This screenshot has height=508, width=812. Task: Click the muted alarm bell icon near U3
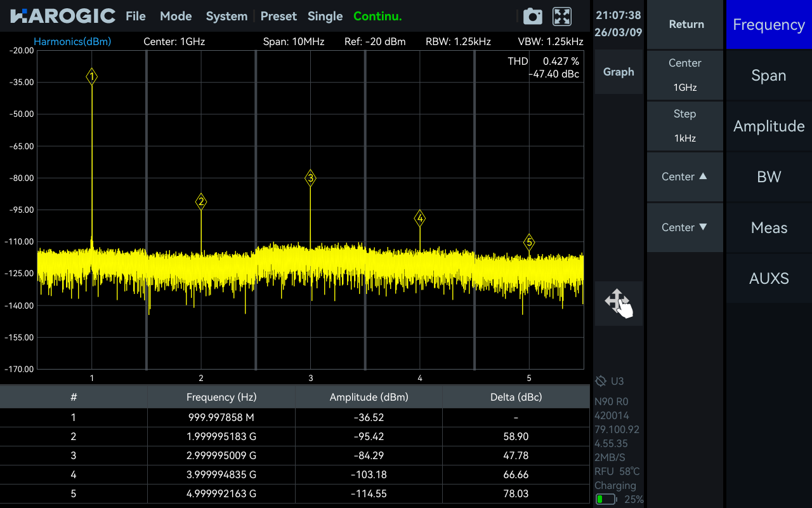599,381
